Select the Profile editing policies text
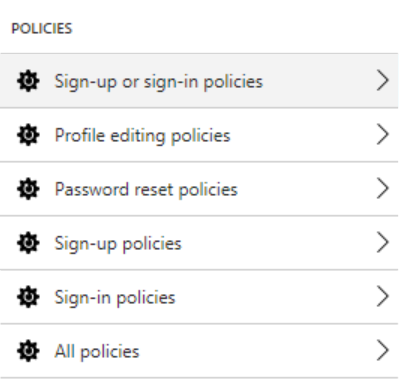Image resolution: width=411 pixels, height=386 pixels. point(142,136)
